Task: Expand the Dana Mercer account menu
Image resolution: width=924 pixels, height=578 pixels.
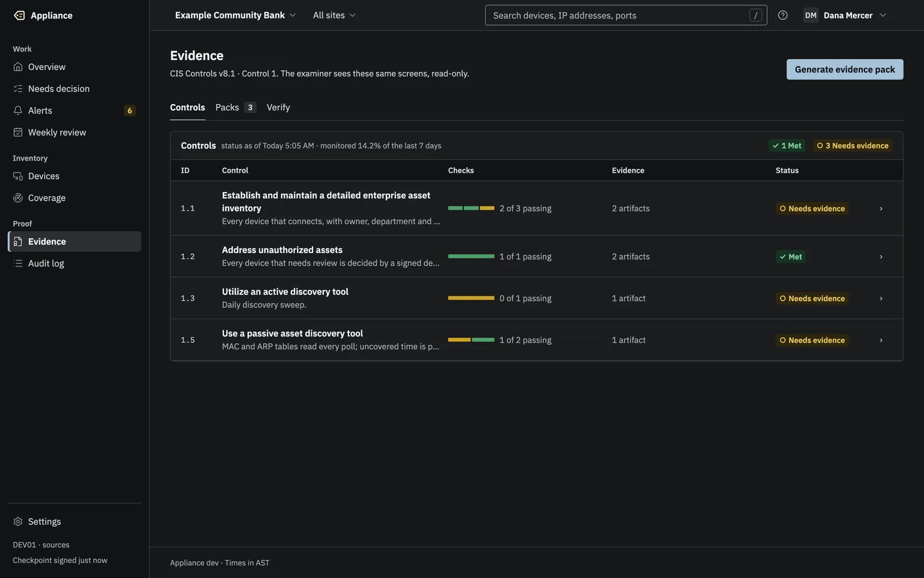Action: pyautogui.click(x=846, y=15)
